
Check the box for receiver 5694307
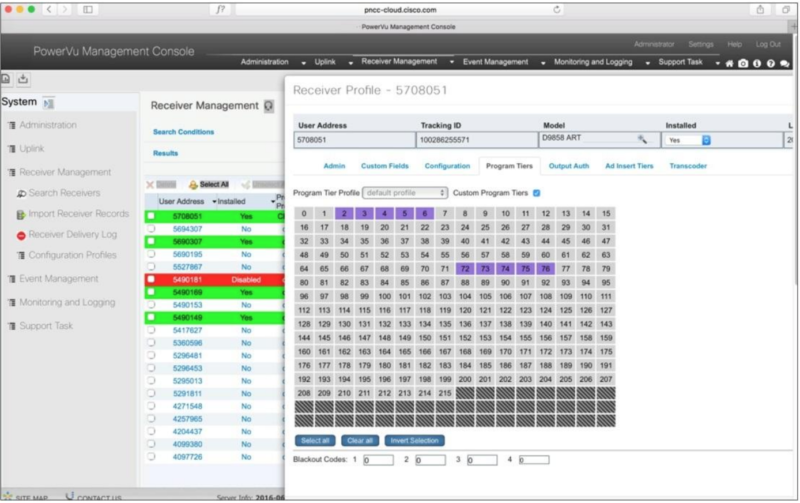[151, 229]
